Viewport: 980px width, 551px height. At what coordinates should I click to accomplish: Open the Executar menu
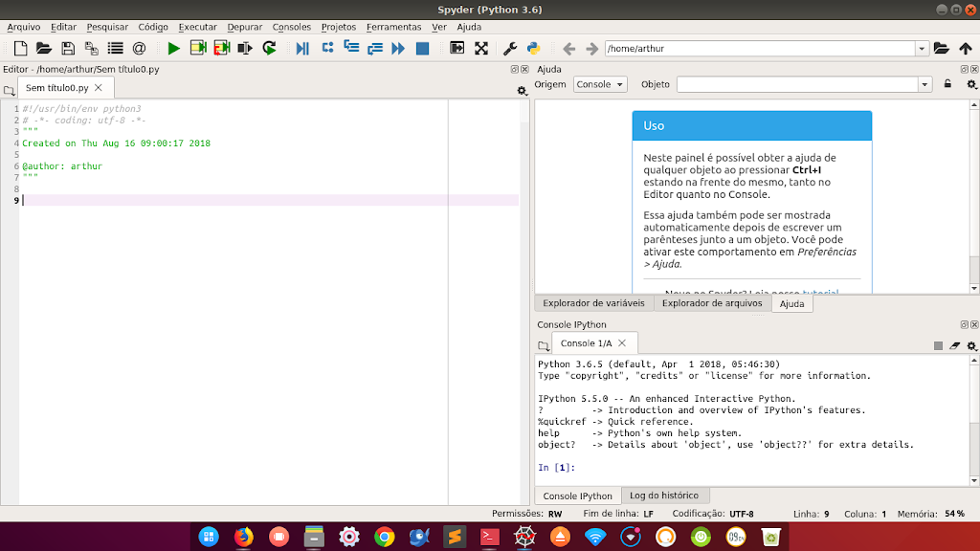[197, 27]
